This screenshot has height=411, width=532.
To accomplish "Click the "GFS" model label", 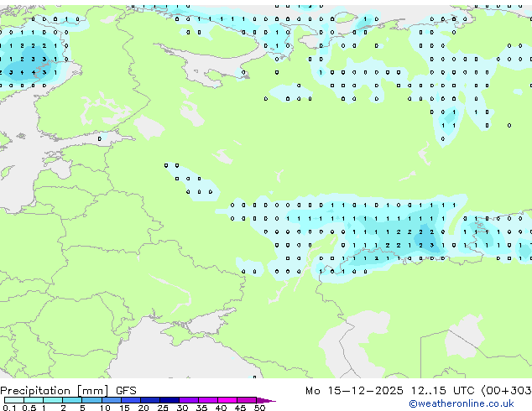I will coord(126,391).
